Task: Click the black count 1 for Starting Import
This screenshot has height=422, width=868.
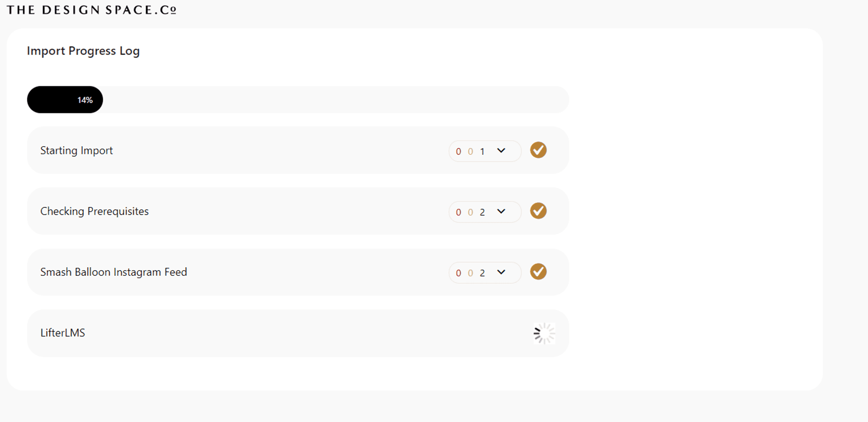Action: pos(482,151)
